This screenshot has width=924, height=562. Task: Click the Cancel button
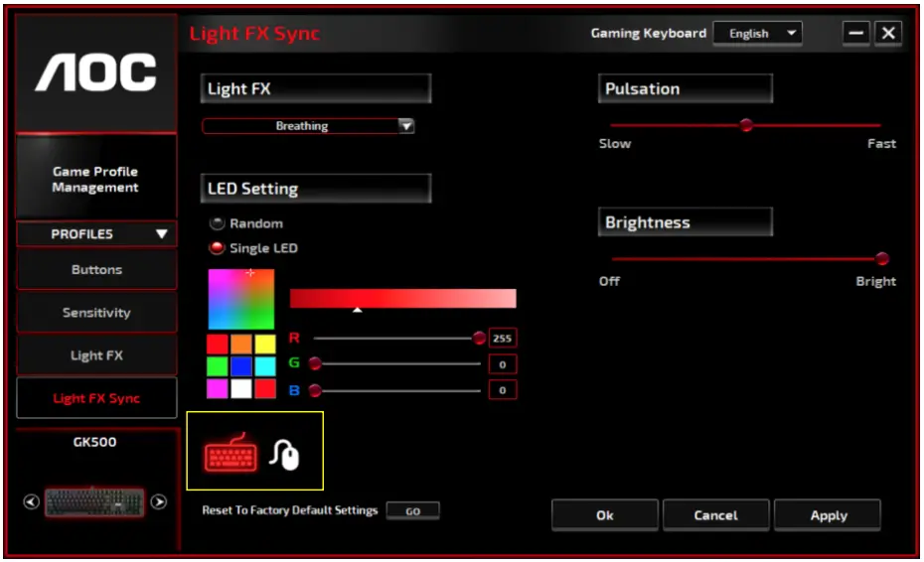click(x=716, y=515)
